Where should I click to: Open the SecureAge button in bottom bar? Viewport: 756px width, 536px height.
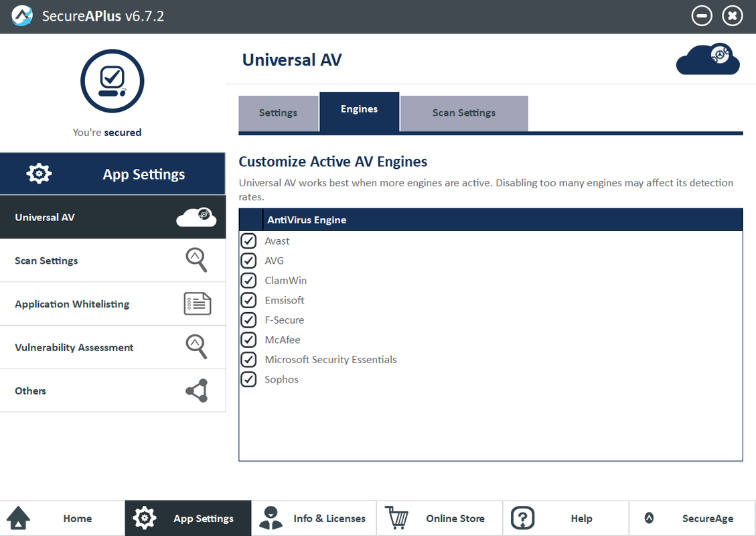tap(692, 518)
